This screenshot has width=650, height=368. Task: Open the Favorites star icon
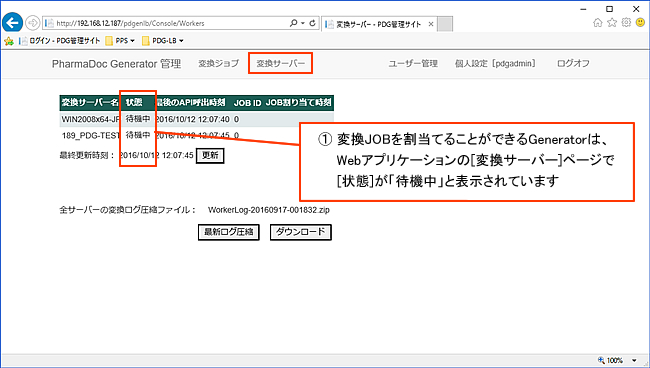click(x=612, y=22)
